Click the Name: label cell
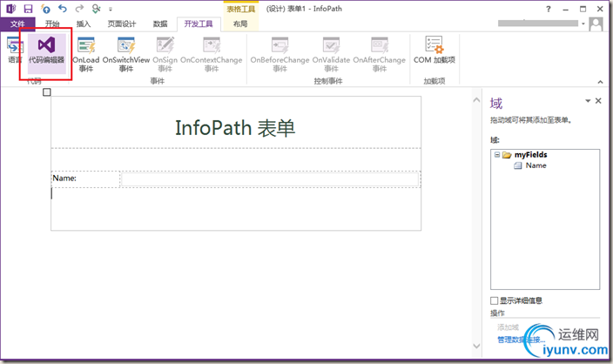 point(85,179)
